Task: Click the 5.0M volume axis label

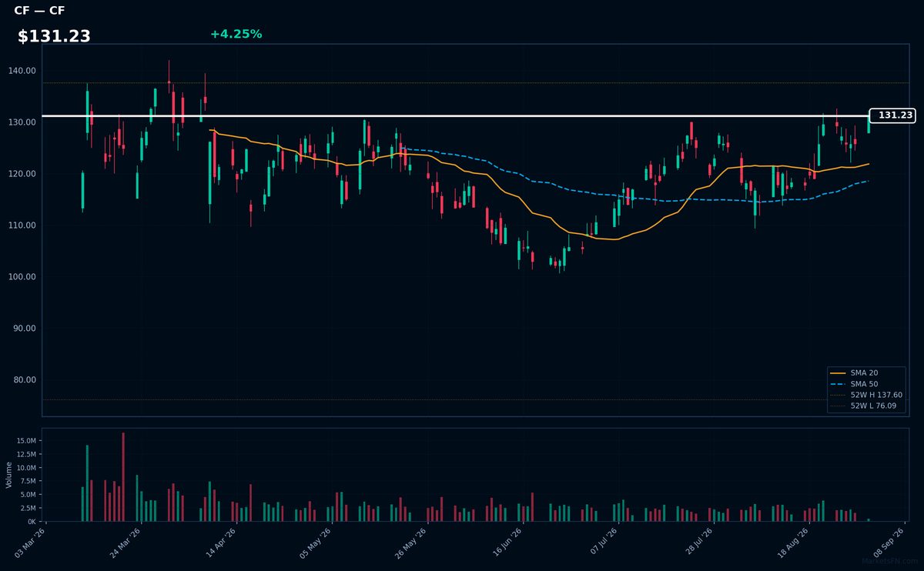Action: pyautogui.click(x=28, y=495)
